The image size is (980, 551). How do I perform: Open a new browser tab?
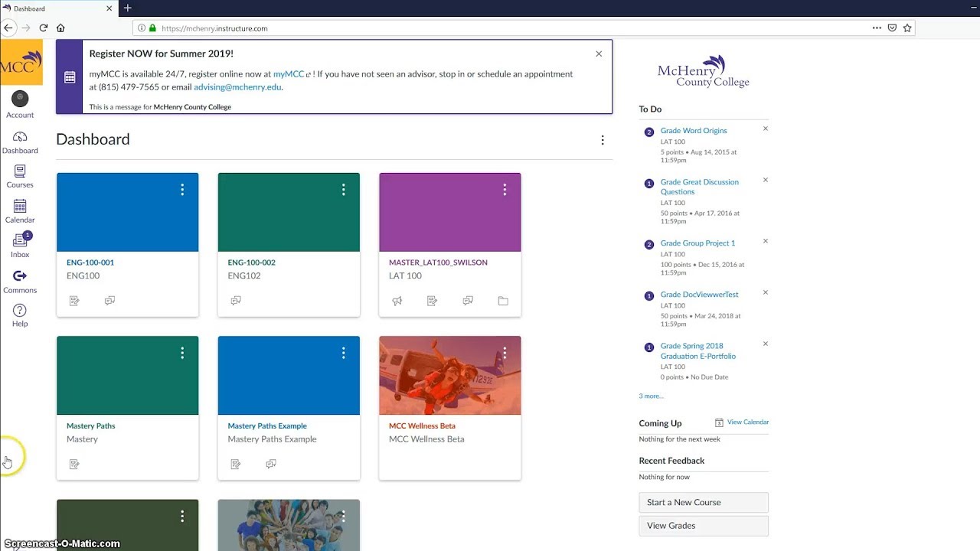(x=127, y=8)
